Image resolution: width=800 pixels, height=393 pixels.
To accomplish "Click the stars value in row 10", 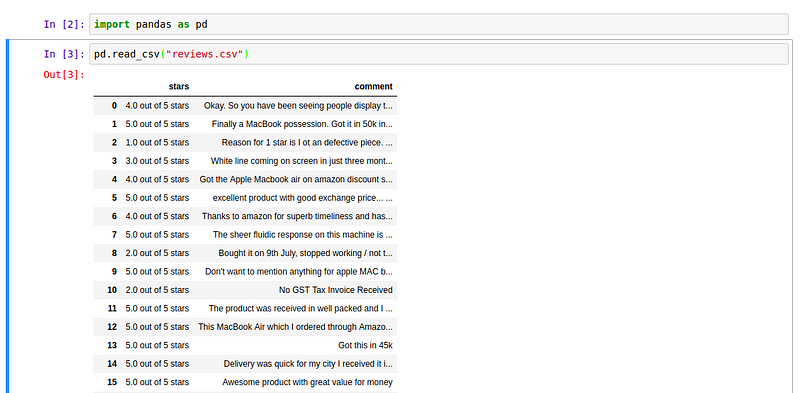I will [157, 290].
